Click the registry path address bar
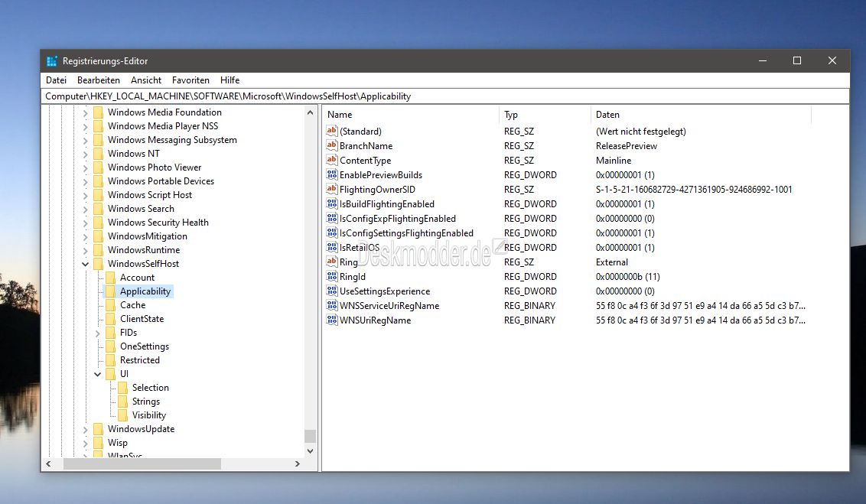The height and width of the screenshot is (504, 866). tap(445, 96)
